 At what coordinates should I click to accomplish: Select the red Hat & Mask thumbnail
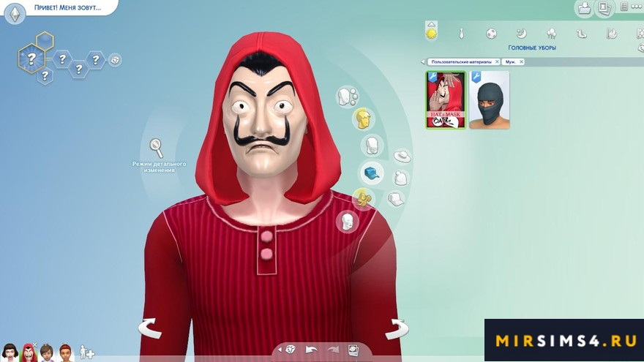click(446, 99)
